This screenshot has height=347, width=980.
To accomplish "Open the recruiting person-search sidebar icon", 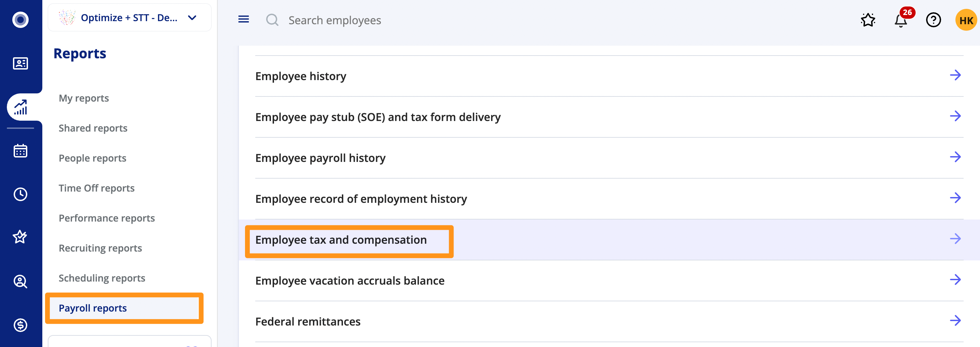I will pos(20,281).
